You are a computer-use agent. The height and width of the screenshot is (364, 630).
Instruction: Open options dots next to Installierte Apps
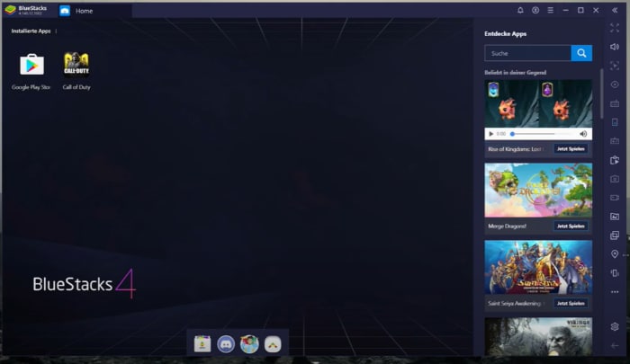[x=56, y=31]
